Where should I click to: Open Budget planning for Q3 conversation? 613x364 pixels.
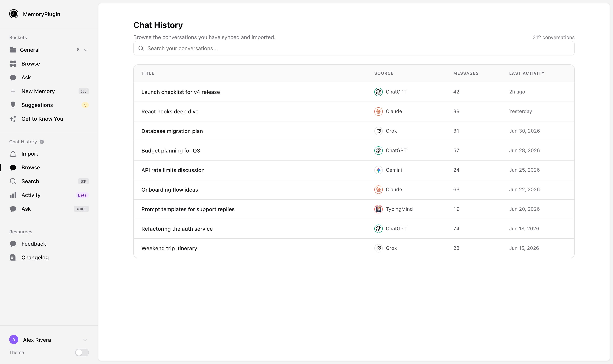171,151
